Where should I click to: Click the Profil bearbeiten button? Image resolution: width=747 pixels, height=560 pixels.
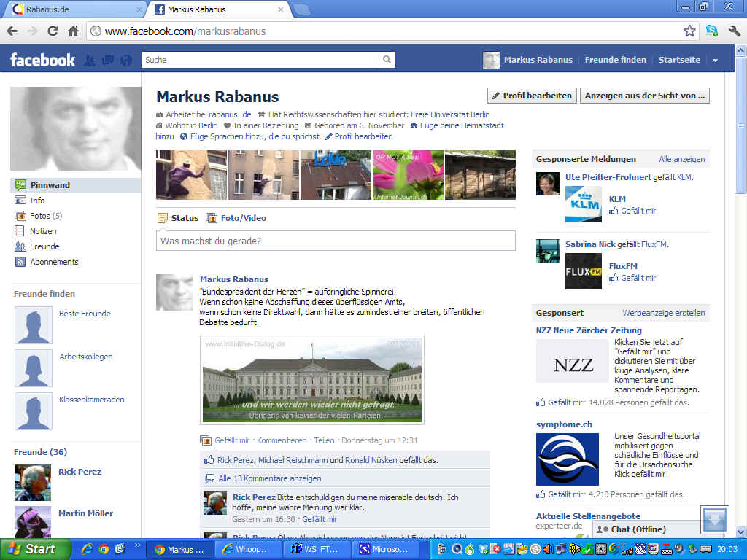[532, 96]
